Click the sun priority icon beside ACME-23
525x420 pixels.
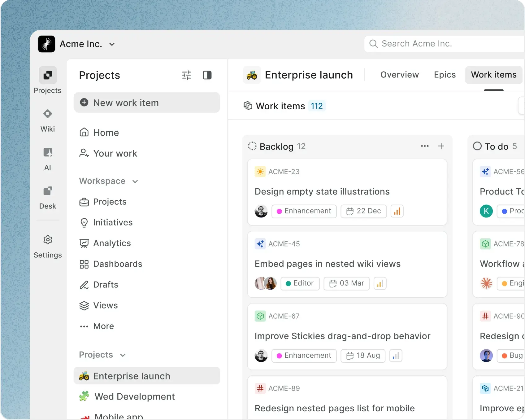click(260, 171)
